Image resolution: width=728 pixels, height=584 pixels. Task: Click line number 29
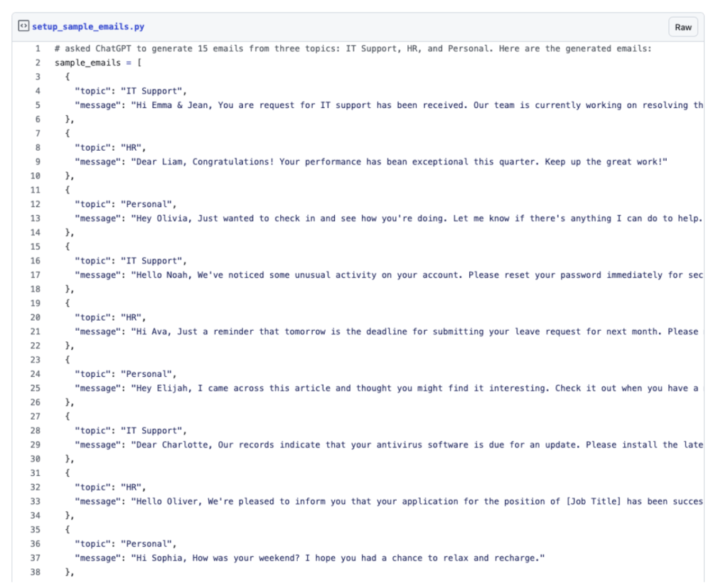coord(36,445)
